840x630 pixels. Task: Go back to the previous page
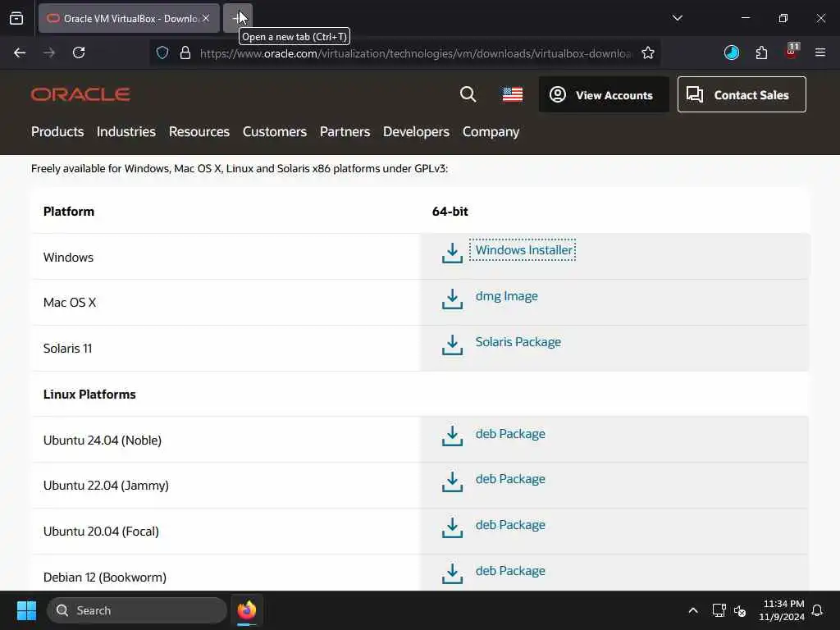coord(20,52)
